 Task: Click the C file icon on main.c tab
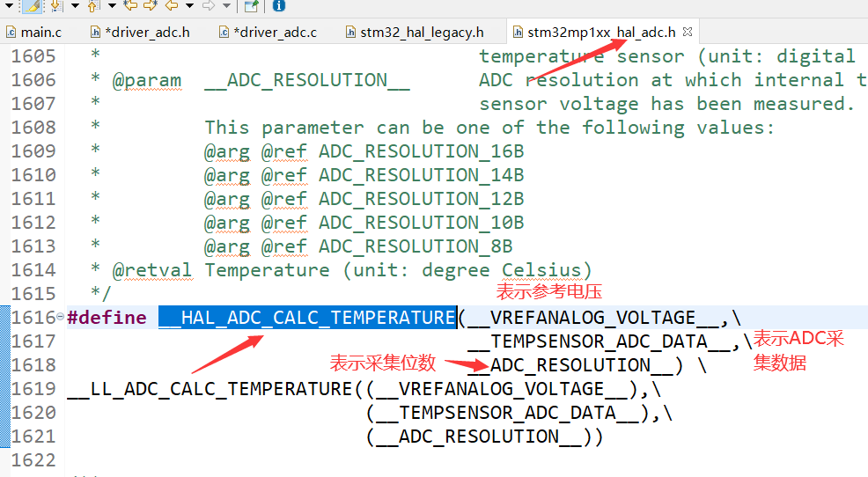click(11, 32)
